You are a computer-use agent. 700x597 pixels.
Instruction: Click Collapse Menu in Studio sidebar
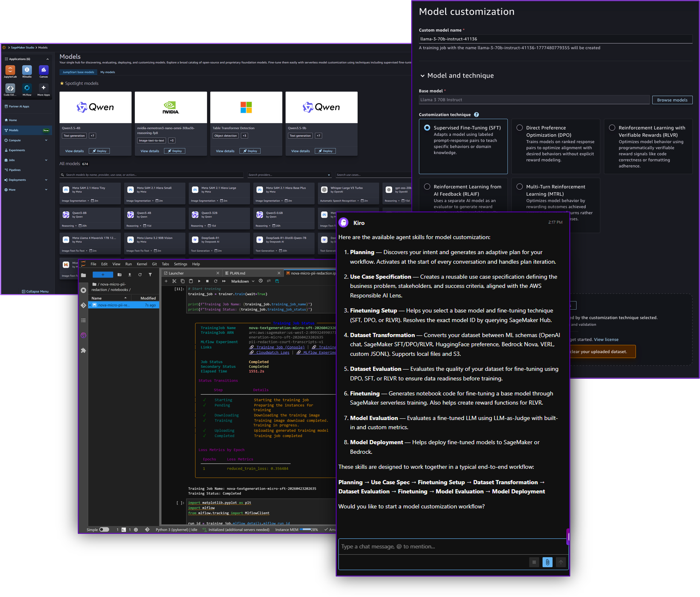point(35,291)
